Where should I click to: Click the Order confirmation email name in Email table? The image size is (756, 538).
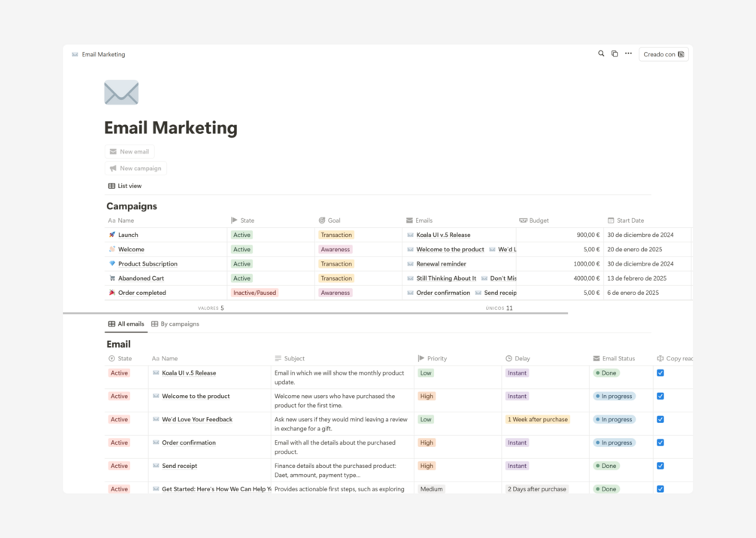point(189,442)
